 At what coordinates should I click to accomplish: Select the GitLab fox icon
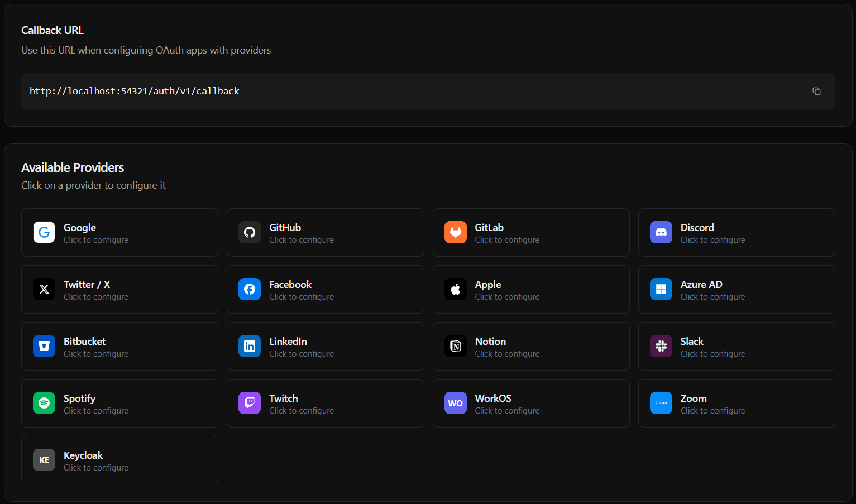click(x=456, y=232)
